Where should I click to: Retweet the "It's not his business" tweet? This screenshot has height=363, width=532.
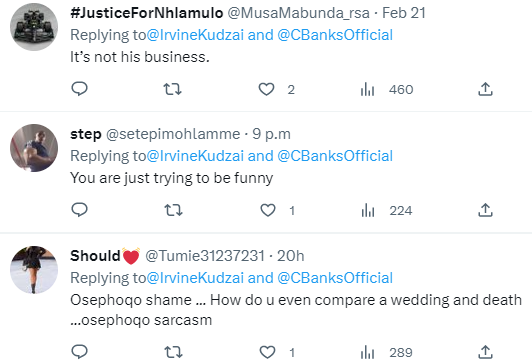pyautogui.click(x=172, y=89)
